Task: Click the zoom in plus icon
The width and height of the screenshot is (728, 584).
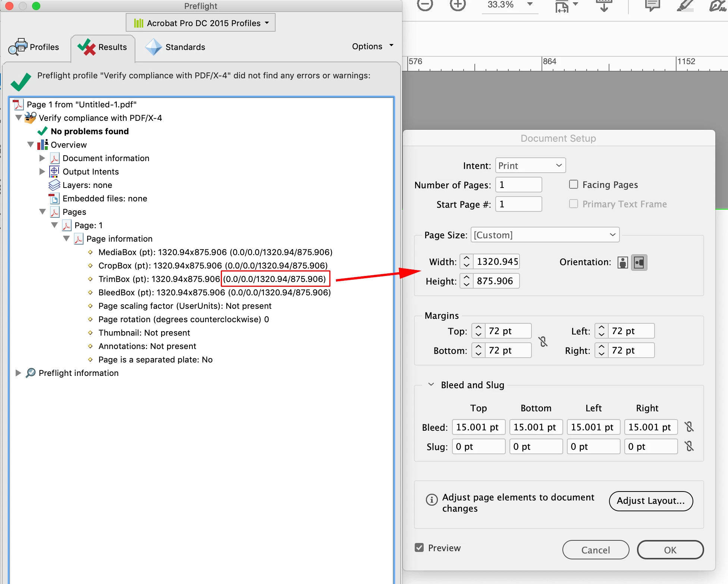Action: tap(457, 5)
